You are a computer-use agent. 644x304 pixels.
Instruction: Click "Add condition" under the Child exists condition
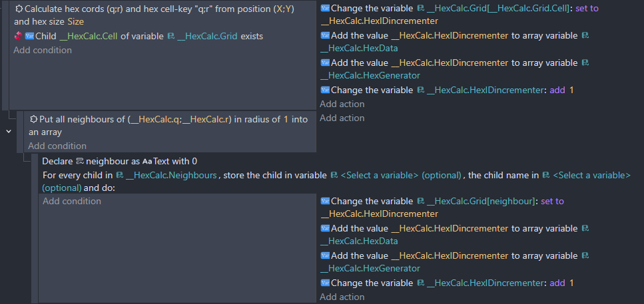(43, 50)
